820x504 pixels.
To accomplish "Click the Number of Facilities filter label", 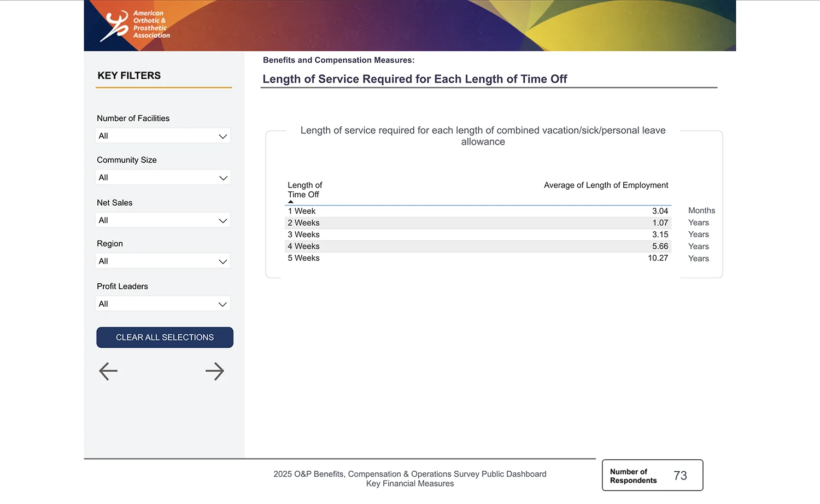I will pyautogui.click(x=133, y=118).
